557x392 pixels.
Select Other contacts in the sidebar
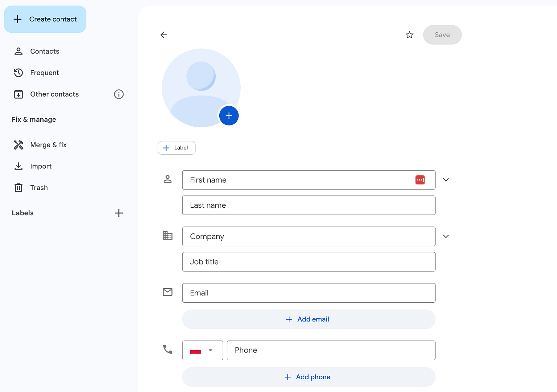coord(54,94)
